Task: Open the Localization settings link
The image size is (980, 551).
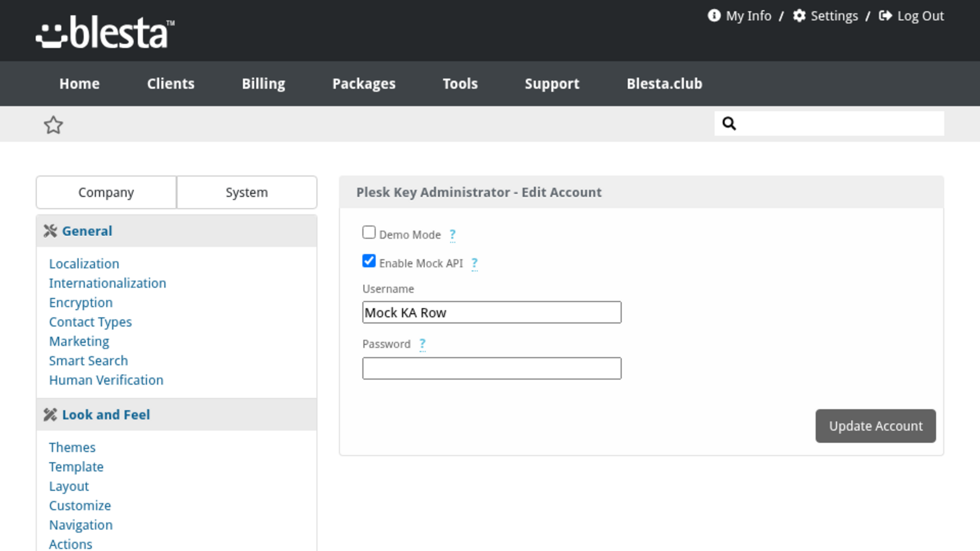Action: coord(84,264)
